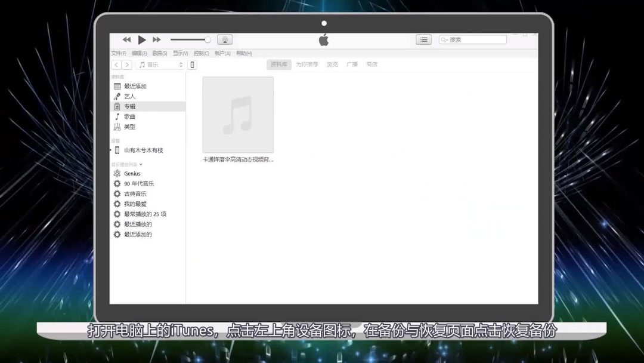
Task: Open the Up Next list icon beside search
Action: pyautogui.click(x=424, y=39)
